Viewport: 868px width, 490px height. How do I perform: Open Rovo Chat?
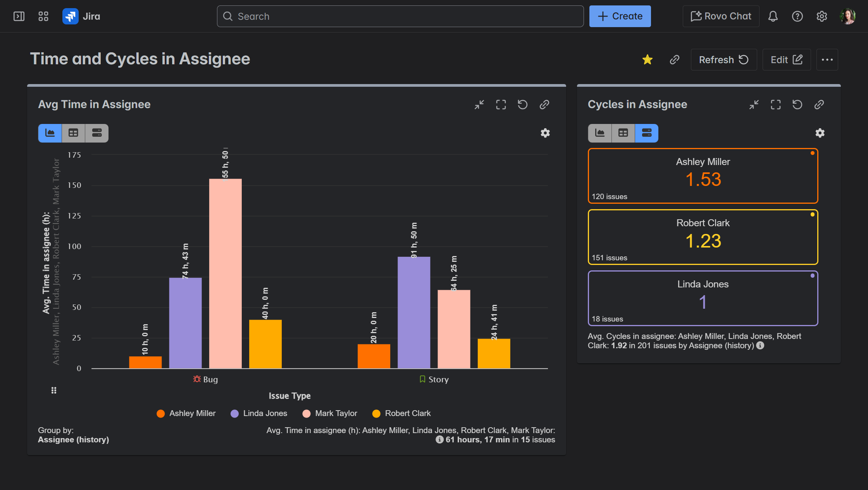tap(721, 16)
